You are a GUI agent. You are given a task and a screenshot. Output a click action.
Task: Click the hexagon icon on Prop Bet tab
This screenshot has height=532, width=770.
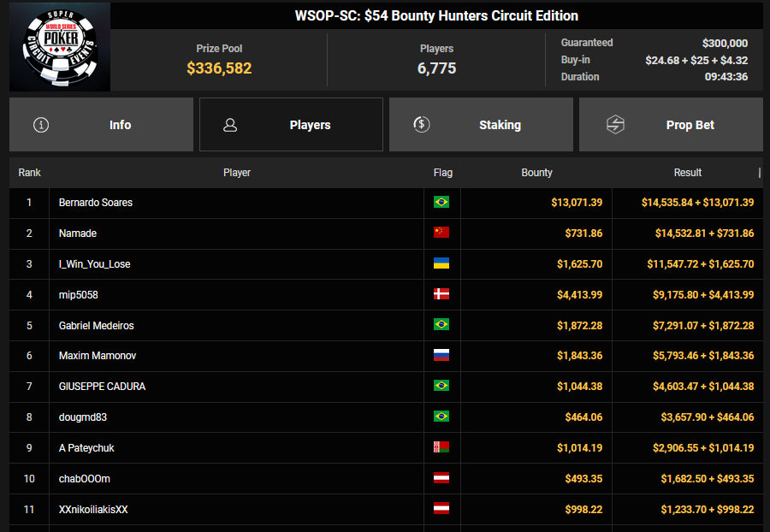[x=615, y=125]
